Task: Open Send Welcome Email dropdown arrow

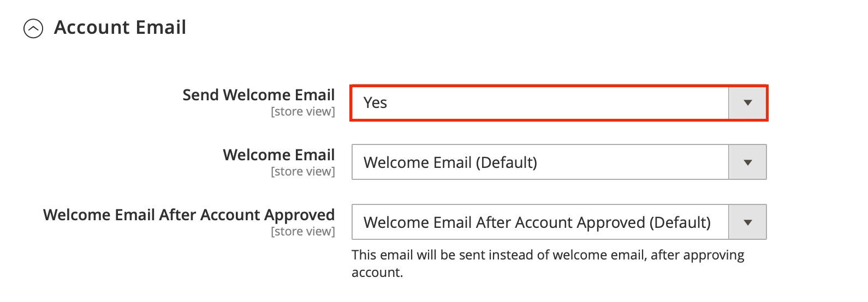Action: pos(748,102)
